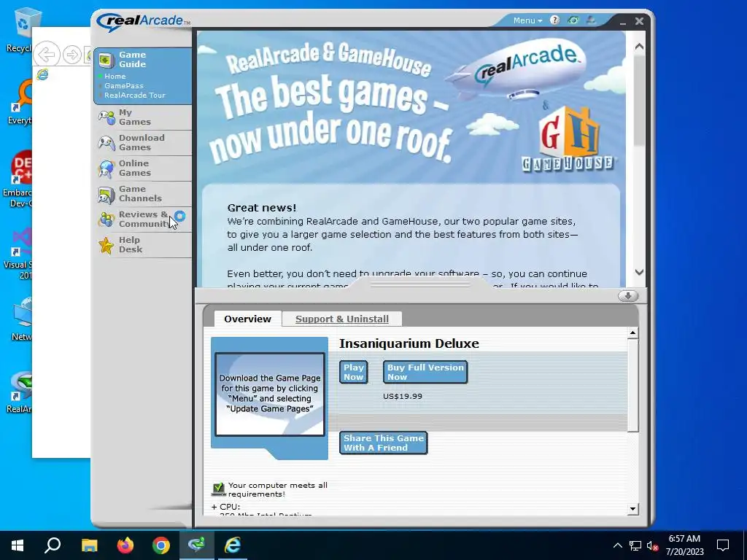The image size is (747, 560).
Task: Click banner page scroll down arrow
Action: pos(639,273)
